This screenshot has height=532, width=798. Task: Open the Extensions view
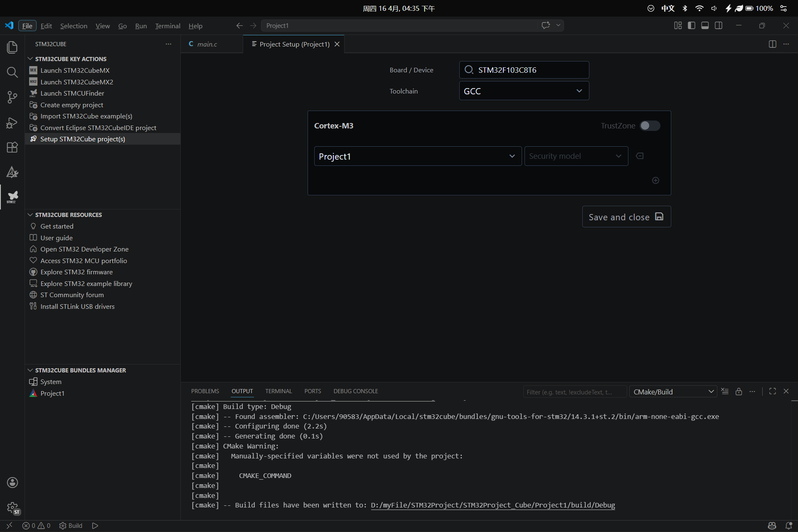point(12,148)
